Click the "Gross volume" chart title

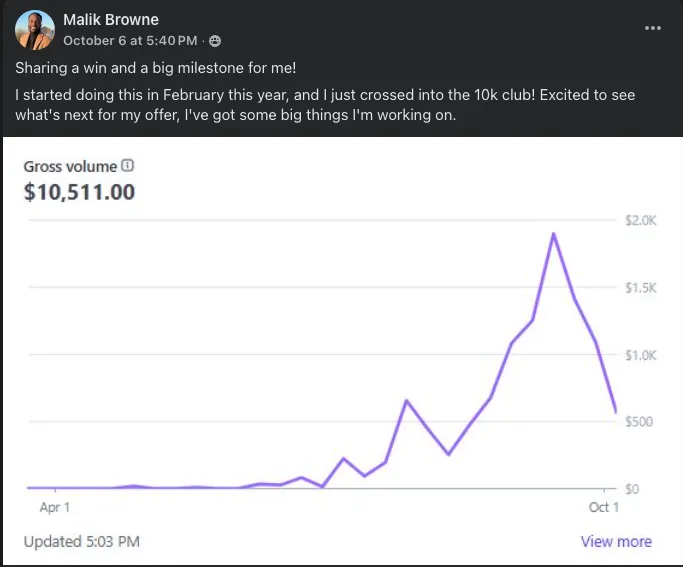click(70, 166)
